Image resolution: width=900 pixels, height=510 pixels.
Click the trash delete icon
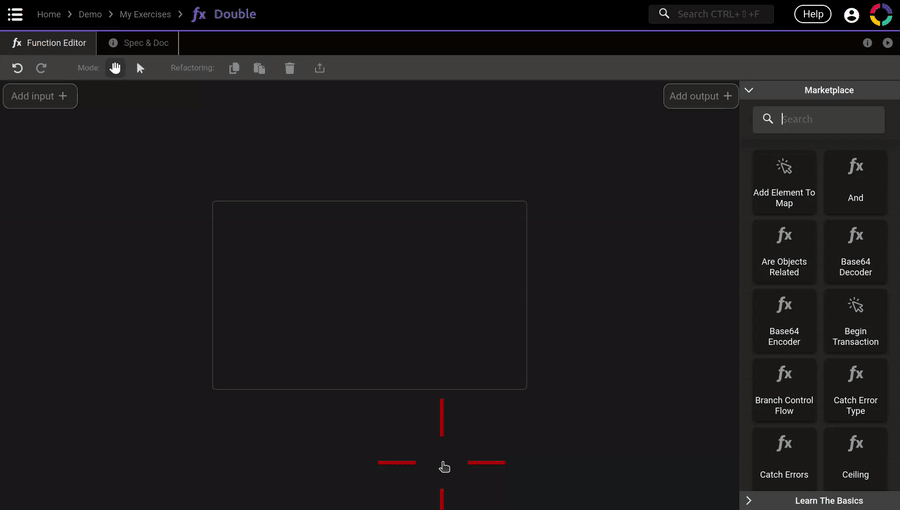(290, 68)
